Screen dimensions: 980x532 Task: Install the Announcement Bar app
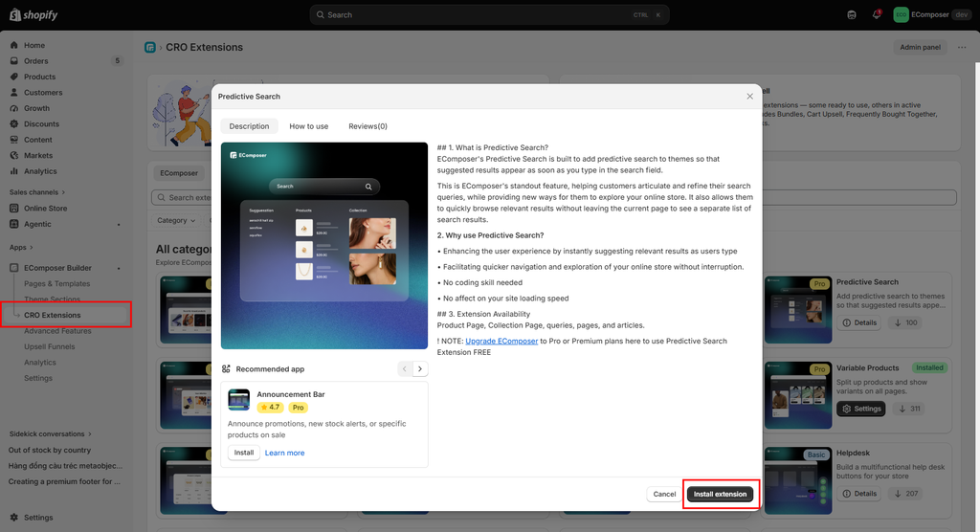point(244,453)
